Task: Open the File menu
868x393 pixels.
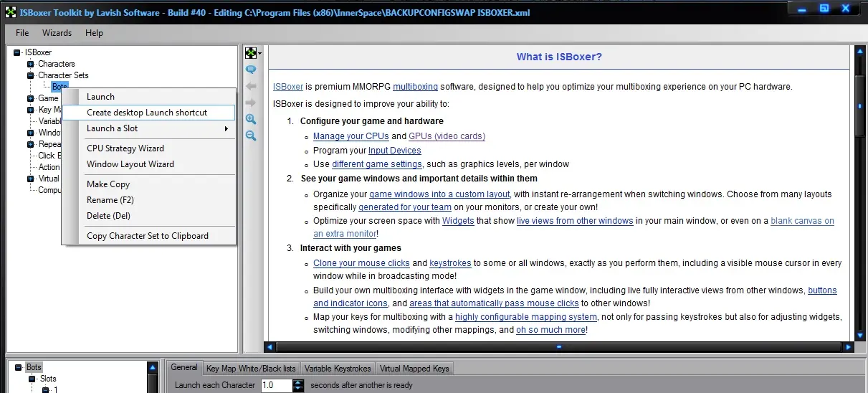Action: 22,33
